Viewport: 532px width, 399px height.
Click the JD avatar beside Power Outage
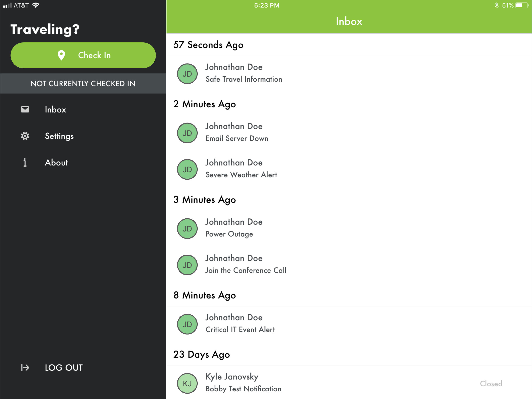(x=187, y=229)
